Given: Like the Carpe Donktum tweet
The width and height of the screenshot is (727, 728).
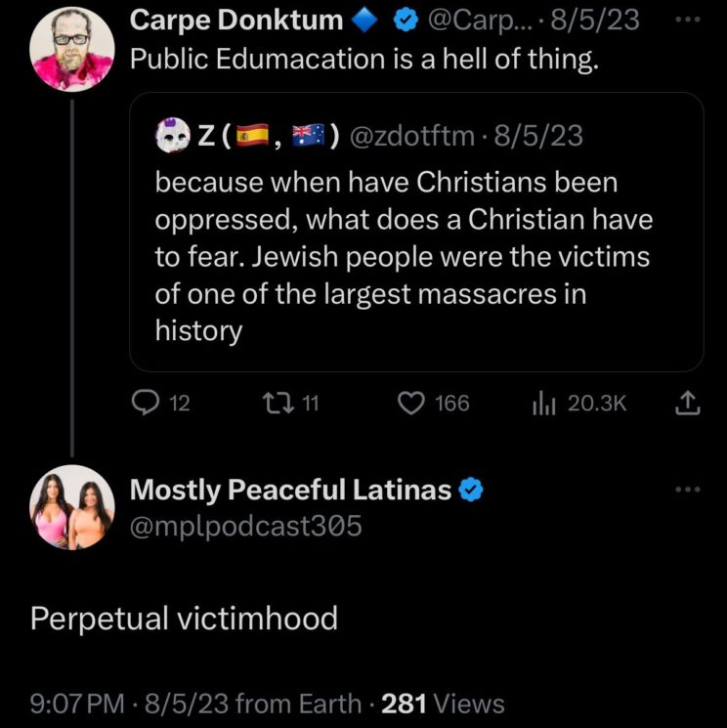Looking at the screenshot, I should (413, 403).
